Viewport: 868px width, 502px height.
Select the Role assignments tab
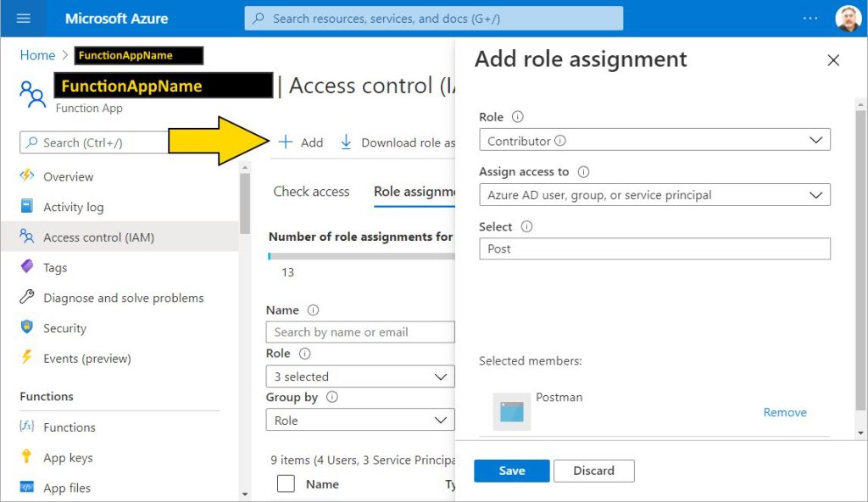(415, 192)
